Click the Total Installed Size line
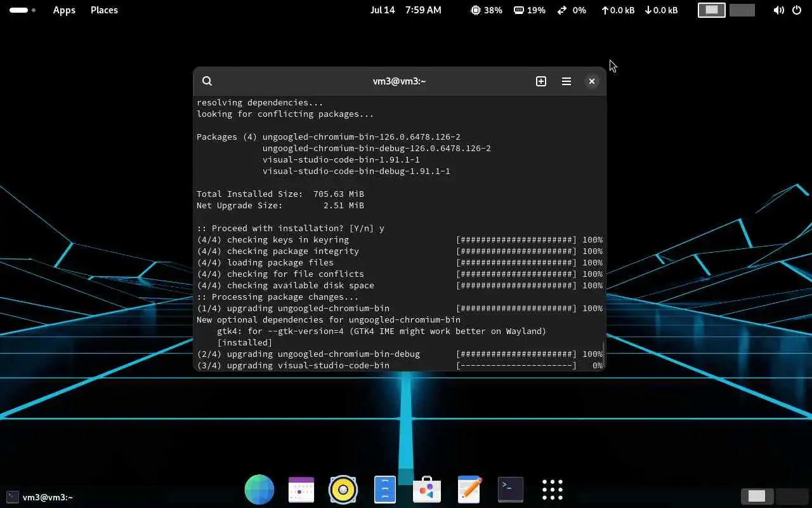Screen dimensions: 812x508 (280, 194)
